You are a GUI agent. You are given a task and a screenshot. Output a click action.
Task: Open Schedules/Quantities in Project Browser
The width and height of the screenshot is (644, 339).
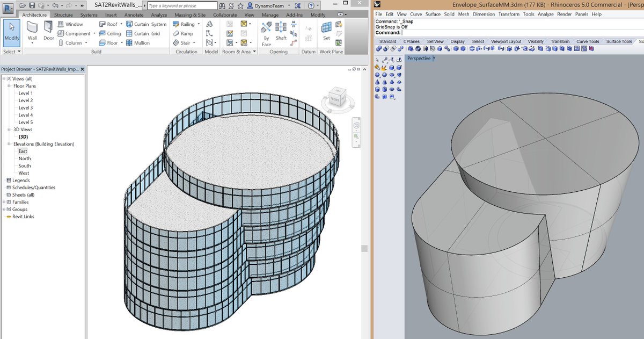33,187
